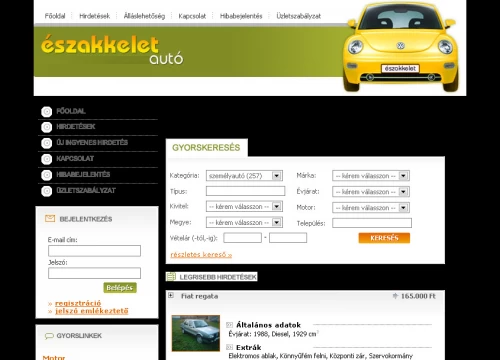Open Üzletszabályzat in top navigation
This screenshot has height=360, width=500.
[299, 16]
